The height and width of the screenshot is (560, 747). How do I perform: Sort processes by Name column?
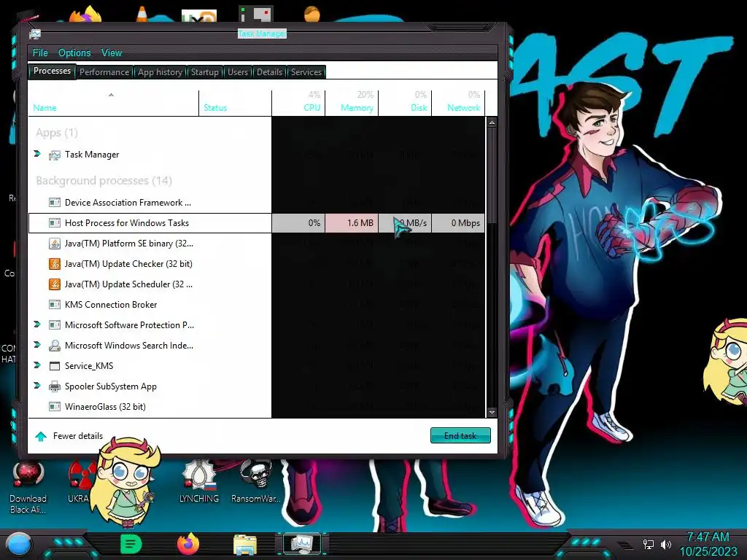(x=113, y=103)
